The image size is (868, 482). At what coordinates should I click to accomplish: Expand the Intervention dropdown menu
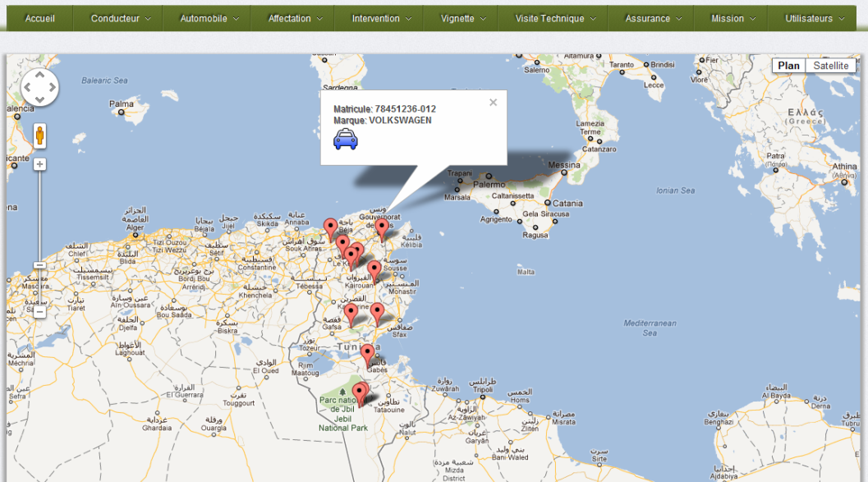click(381, 18)
